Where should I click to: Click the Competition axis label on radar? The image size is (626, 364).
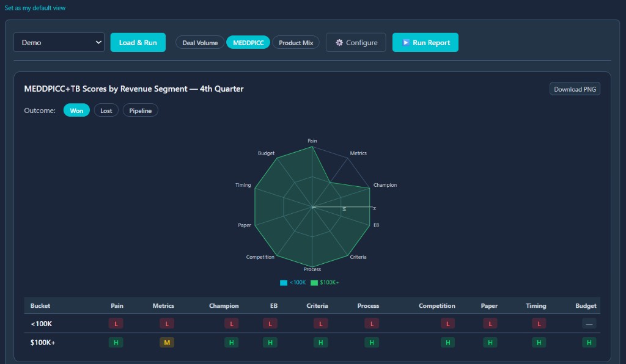click(260, 257)
